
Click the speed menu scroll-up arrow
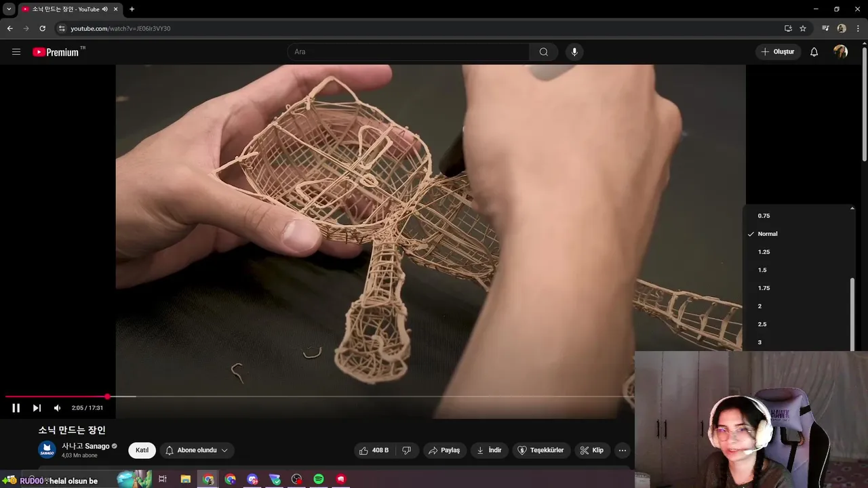pos(852,208)
